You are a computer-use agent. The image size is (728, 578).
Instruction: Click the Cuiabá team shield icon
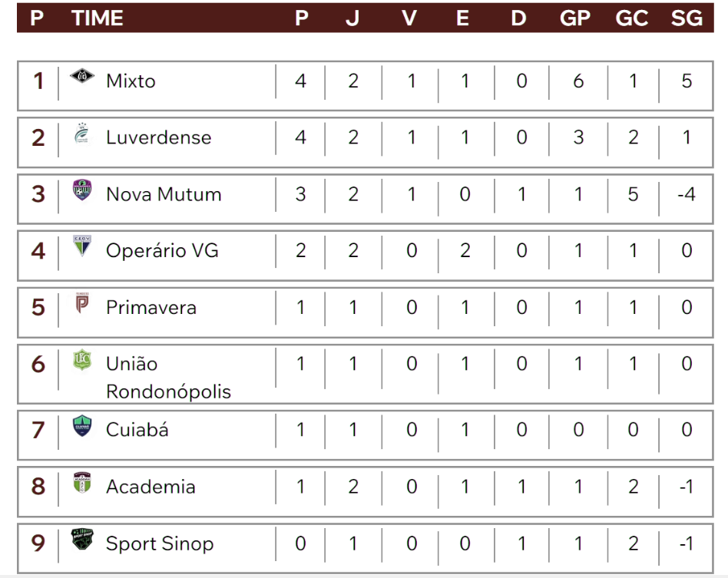82,426
